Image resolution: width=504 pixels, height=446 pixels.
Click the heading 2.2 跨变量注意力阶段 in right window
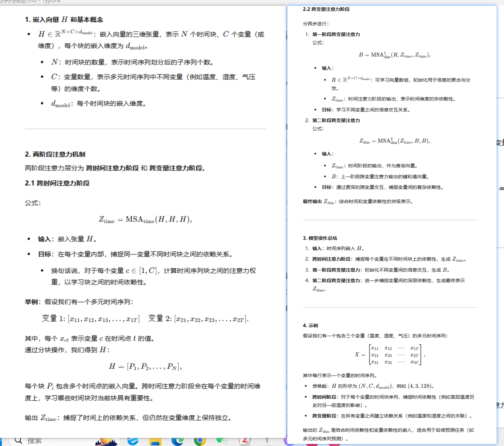coord(326,9)
